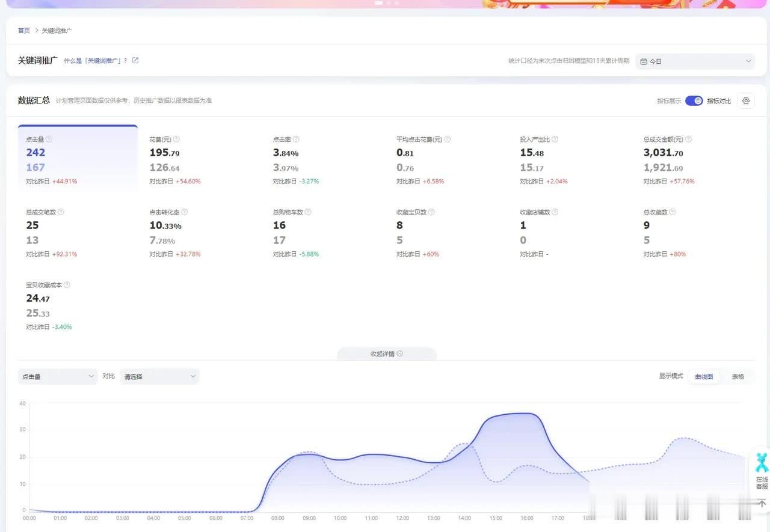Click the 关键词推广 breadcrumb text
Image resolution: width=770 pixels, height=532 pixels.
point(57,30)
